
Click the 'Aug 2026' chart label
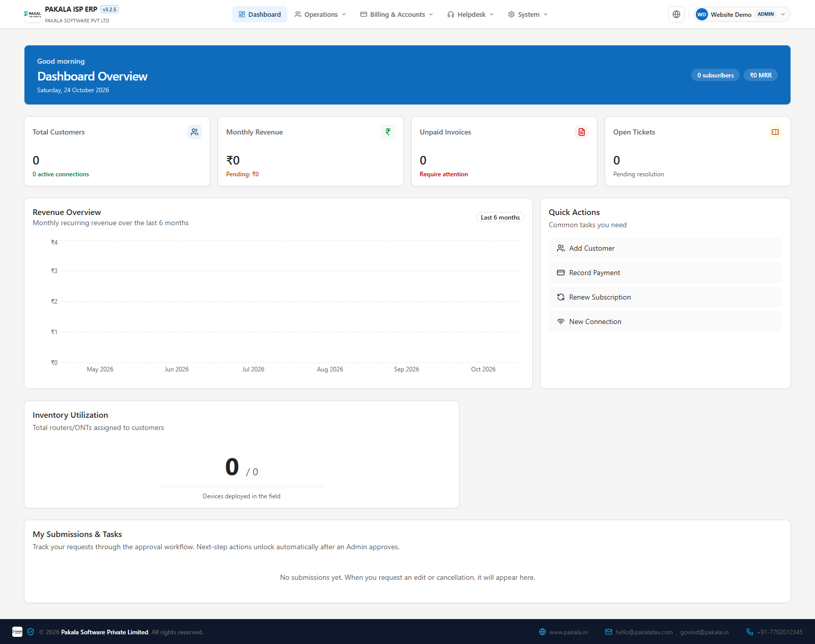[x=330, y=369]
